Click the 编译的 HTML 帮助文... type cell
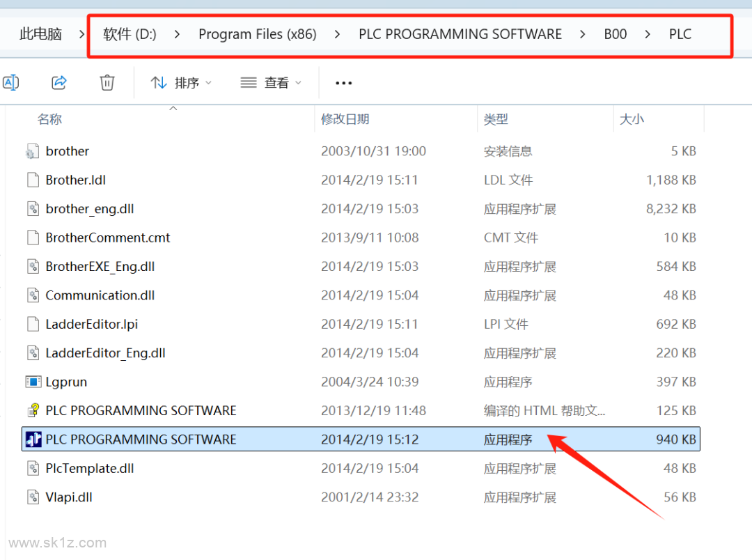 pos(545,411)
